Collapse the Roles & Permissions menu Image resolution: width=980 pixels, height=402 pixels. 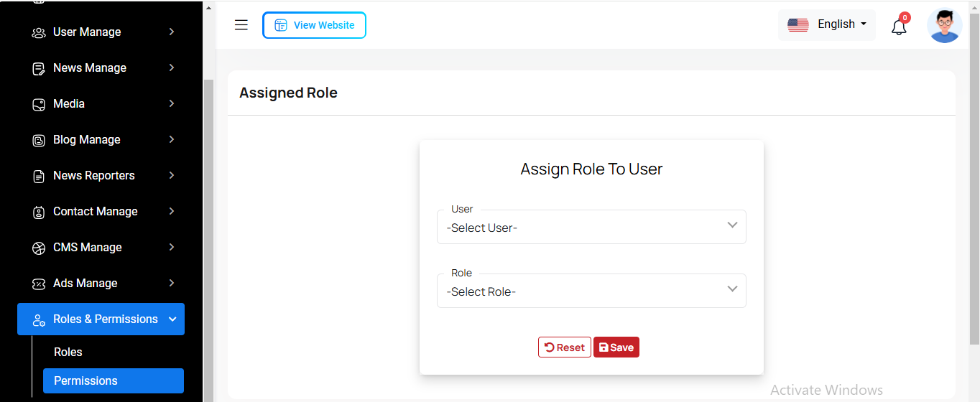pos(172,319)
